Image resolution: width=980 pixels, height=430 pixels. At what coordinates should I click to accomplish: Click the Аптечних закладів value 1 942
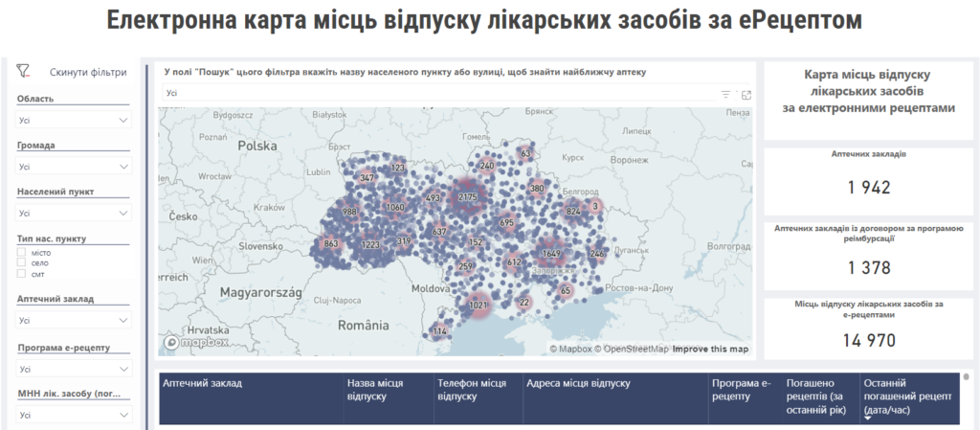(x=869, y=187)
